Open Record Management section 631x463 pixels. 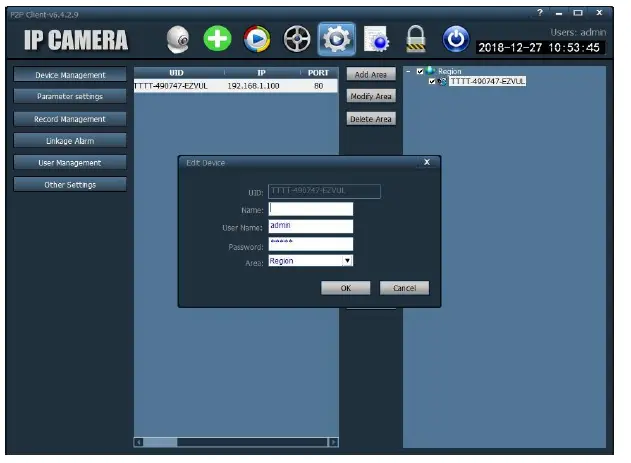coord(70,119)
